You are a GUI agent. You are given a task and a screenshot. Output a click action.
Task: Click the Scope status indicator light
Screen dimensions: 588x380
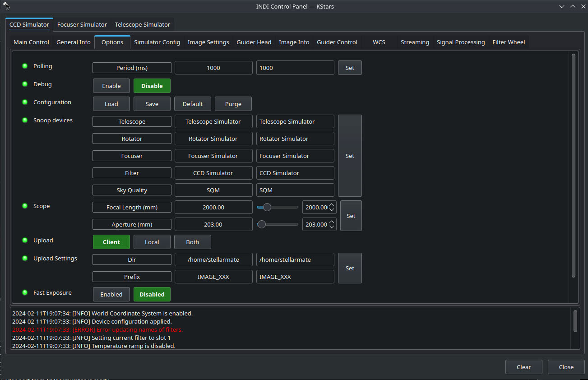(x=25, y=206)
